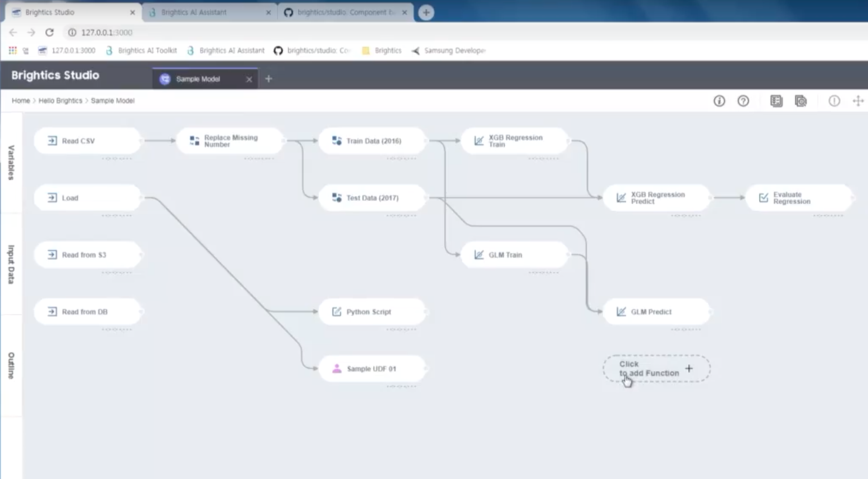Screen dimensions: 868x479
Task: Click the Read from DB node icon
Action: [52, 312]
